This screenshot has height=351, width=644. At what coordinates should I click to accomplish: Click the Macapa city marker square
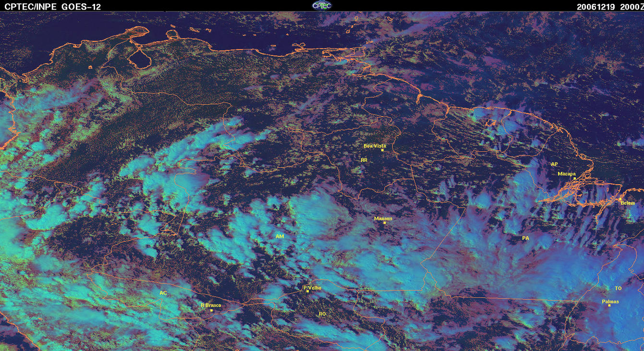[574, 178]
